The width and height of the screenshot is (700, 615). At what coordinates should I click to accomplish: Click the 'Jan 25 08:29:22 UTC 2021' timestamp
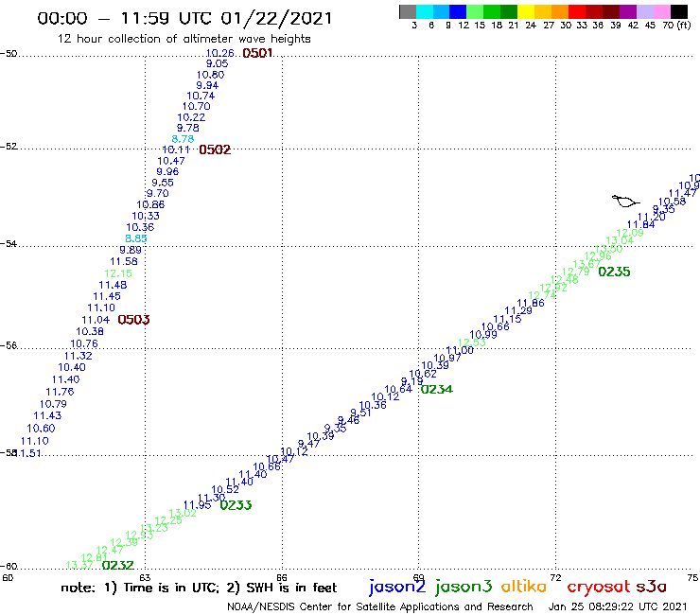point(618,606)
